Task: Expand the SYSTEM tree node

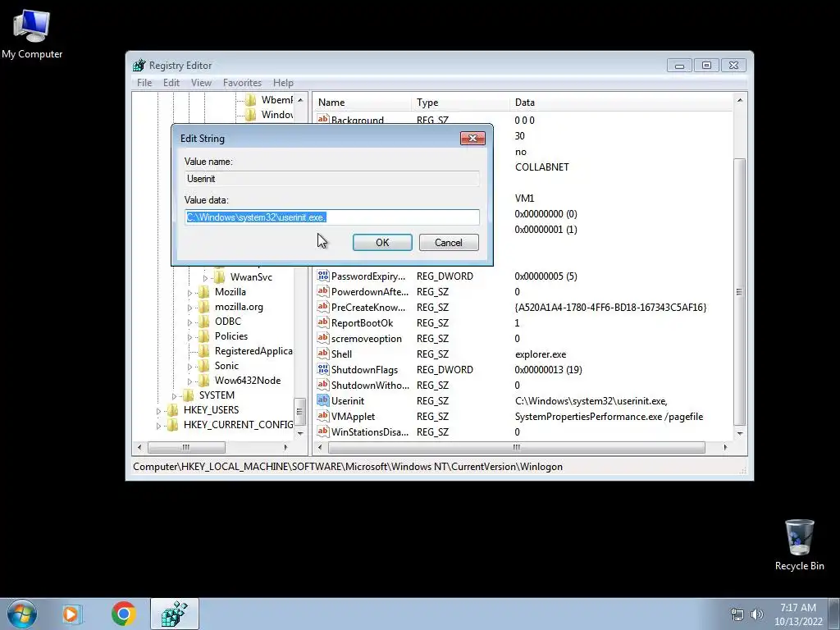Action: (x=174, y=396)
